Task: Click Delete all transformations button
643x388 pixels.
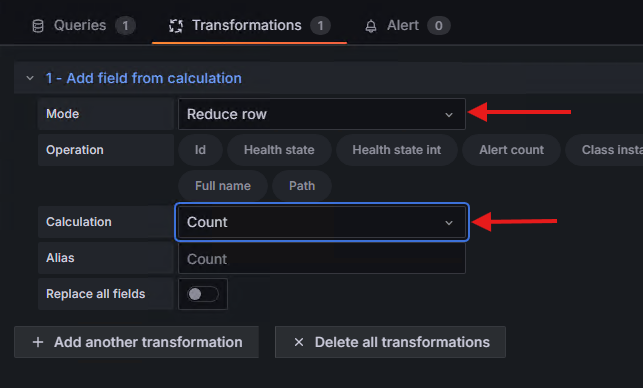Action: [390, 342]
